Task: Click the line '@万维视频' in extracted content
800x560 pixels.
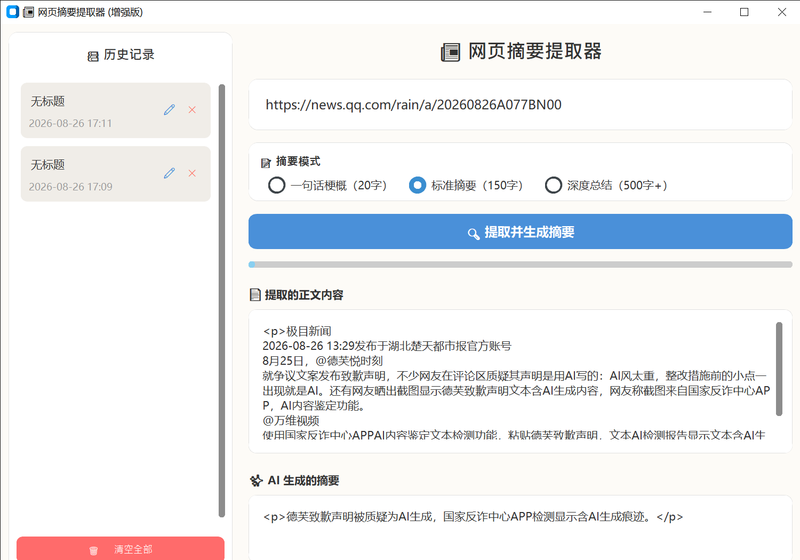Action: coord(291,420)
